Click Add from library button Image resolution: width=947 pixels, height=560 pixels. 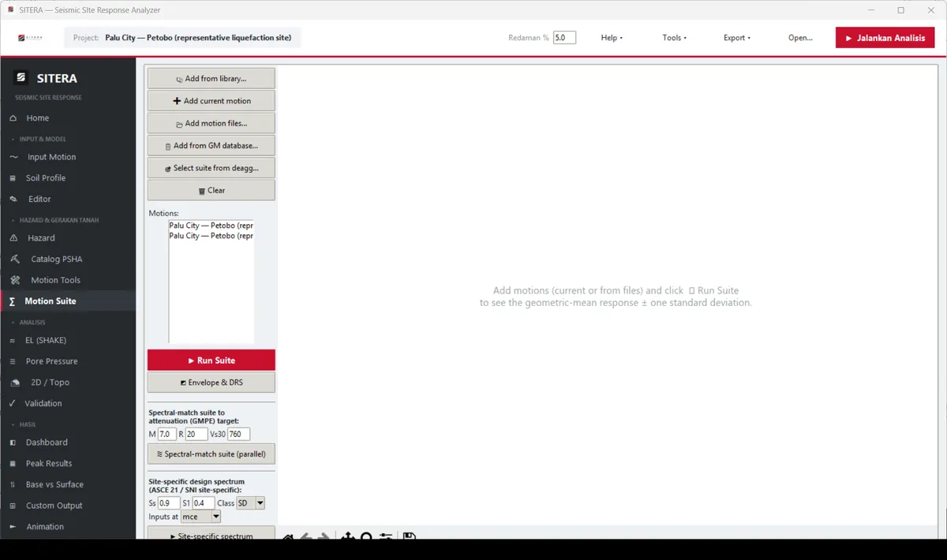pyautogui.click(x=211, y=79)
